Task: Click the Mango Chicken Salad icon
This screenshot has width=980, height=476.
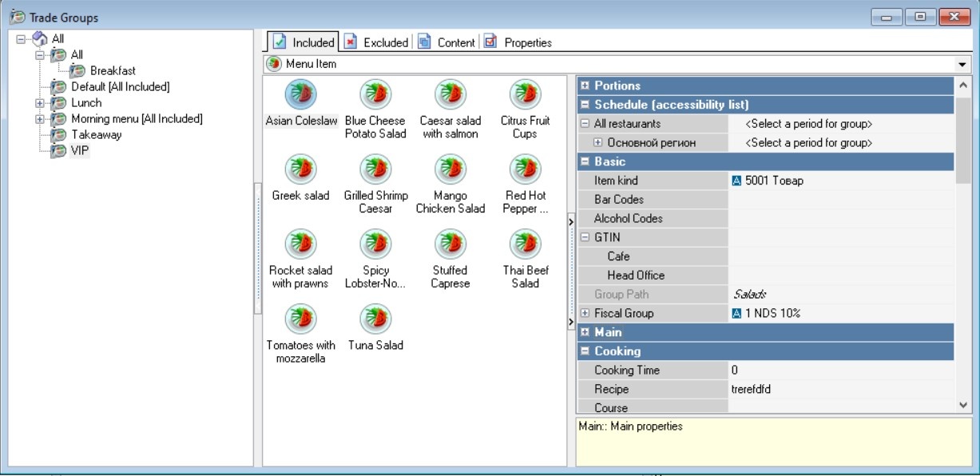Action: [450, 169]
